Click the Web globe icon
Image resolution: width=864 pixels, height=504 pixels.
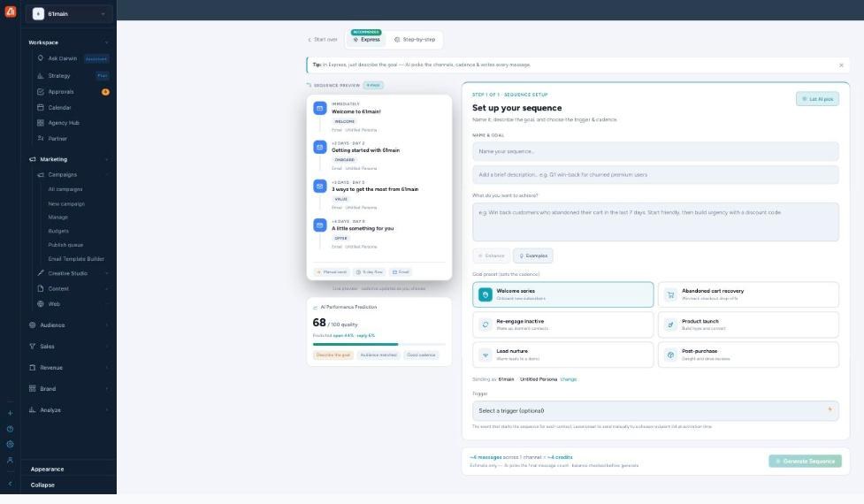pos(40,304)
